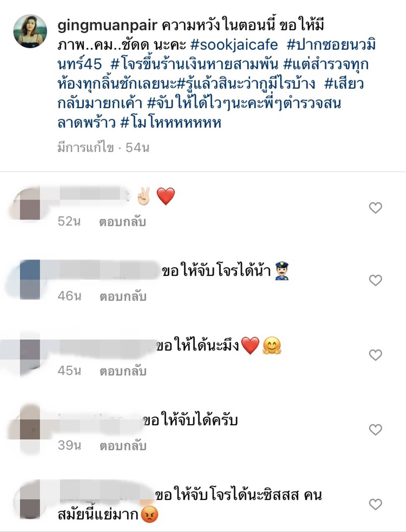Like the comment 'ขอให้จับได้ครับ'

375,430
